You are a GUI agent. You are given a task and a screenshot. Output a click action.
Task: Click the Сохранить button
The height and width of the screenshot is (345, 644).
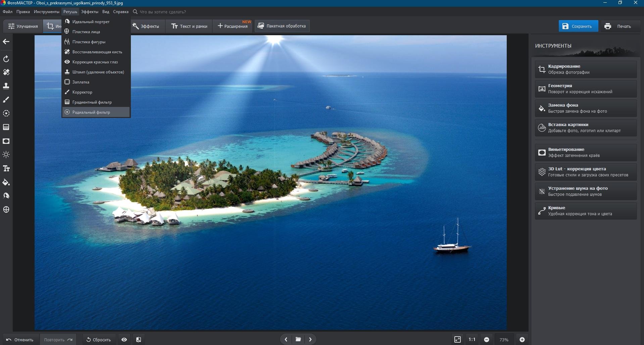tap(578, 26)
